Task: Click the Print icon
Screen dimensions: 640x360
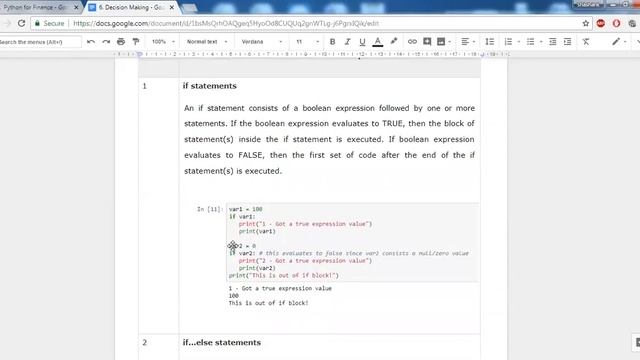Action: click(x=121, y=42)
